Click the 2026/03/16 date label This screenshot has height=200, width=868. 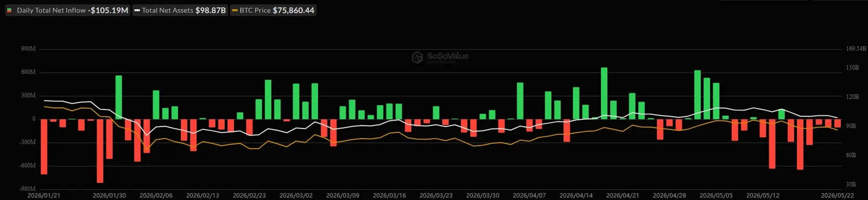(389, 195)
